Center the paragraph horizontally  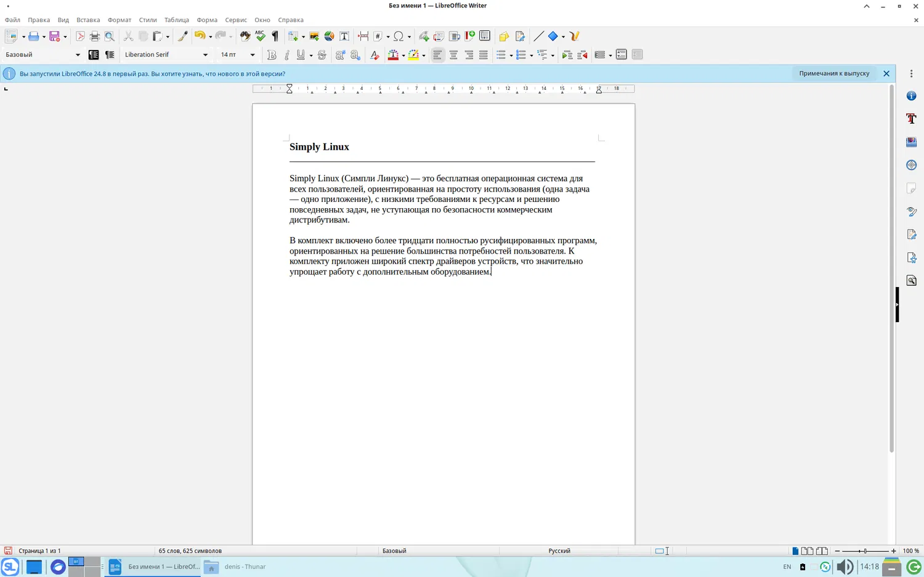click(x=453, y=55)
